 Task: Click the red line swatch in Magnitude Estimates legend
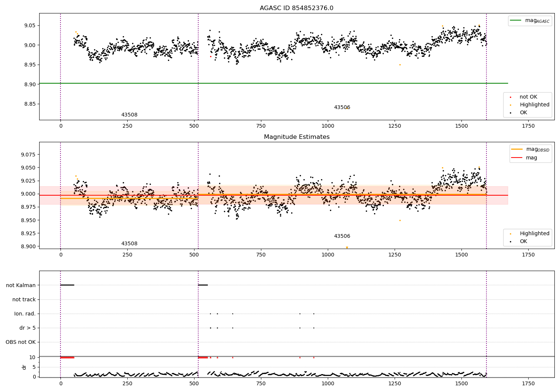517,158
